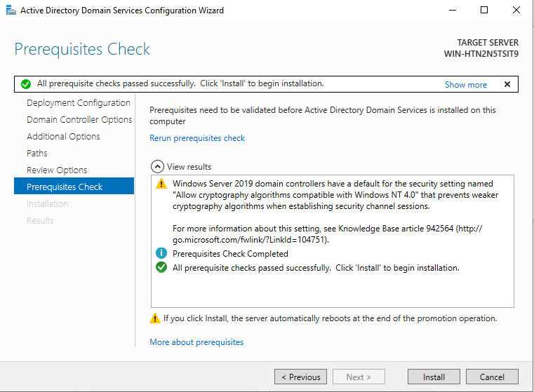This screenshot has width=534, height=392.
Task: Click Show more in the banner
Action: (x=465, y=84)
